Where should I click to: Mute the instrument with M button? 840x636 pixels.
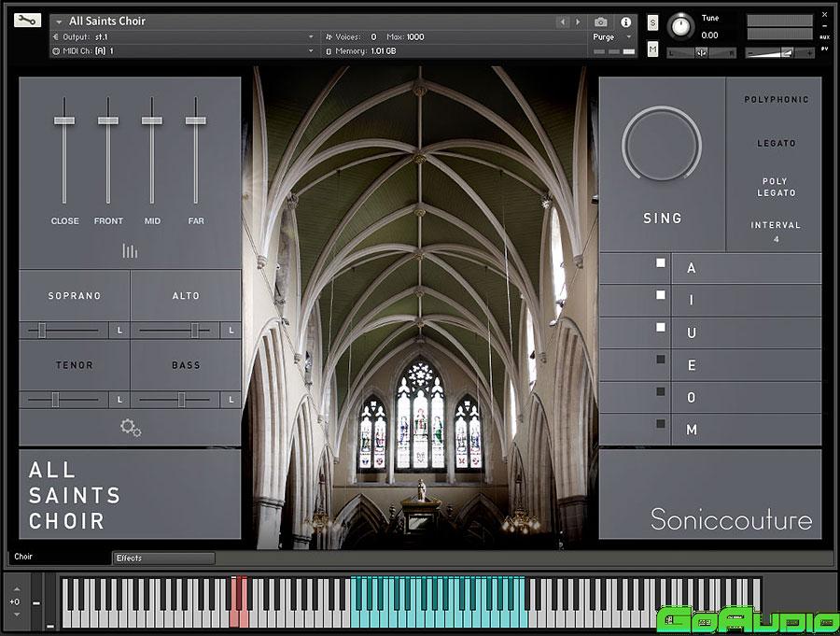(x=652, y=49)
